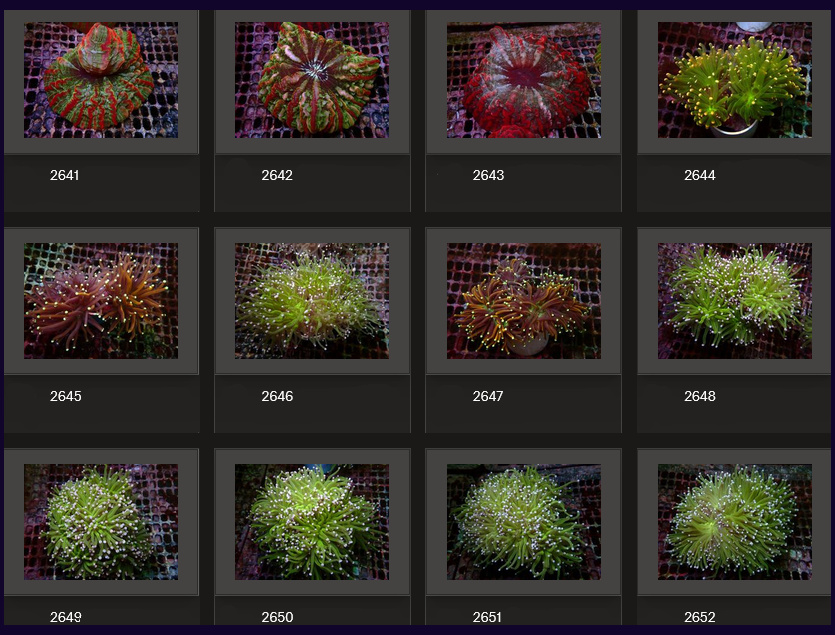Screen dimensions: 835x635
Task: Click the label text 2642
Action: point(277,175)
